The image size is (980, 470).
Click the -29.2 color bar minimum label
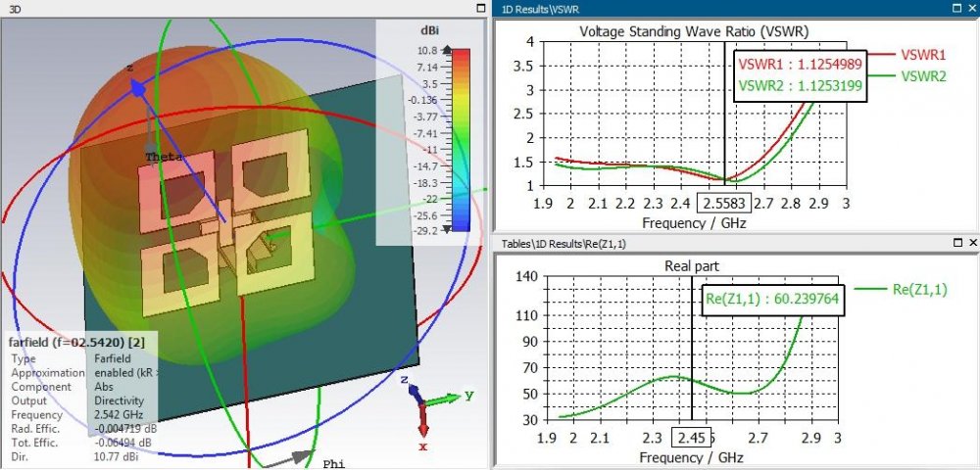pyautogui.click(x=425, y=230)
